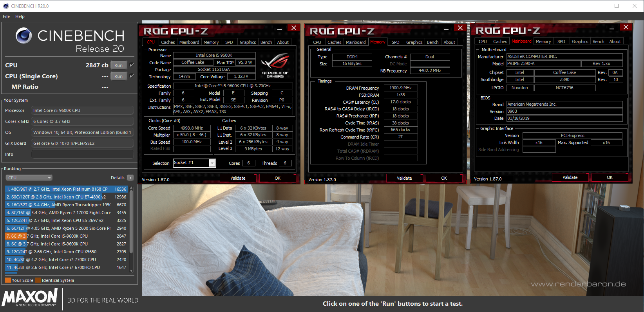Run the CPU Single Core benchmark

click(119, 76)
